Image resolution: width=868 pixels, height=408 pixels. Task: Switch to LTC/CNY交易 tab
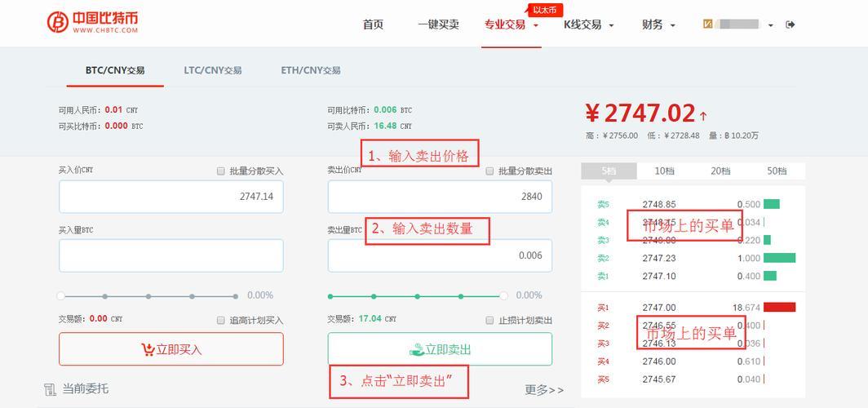point(213,70)
